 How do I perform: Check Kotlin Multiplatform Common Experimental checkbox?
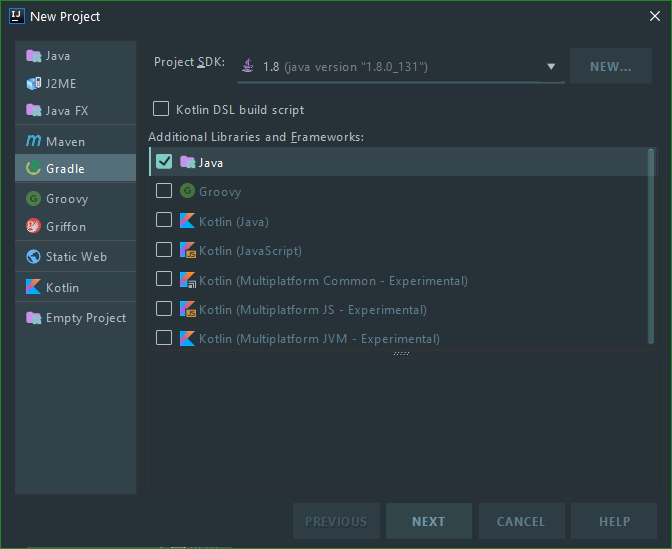point(164,279)
